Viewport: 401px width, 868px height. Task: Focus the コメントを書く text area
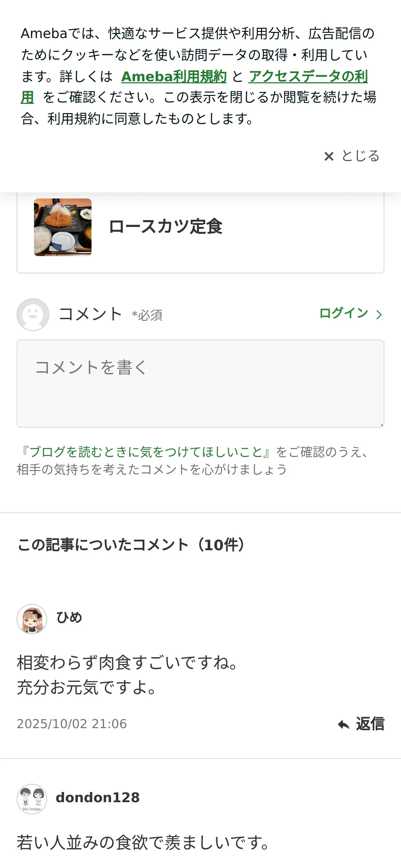(200, 384)
